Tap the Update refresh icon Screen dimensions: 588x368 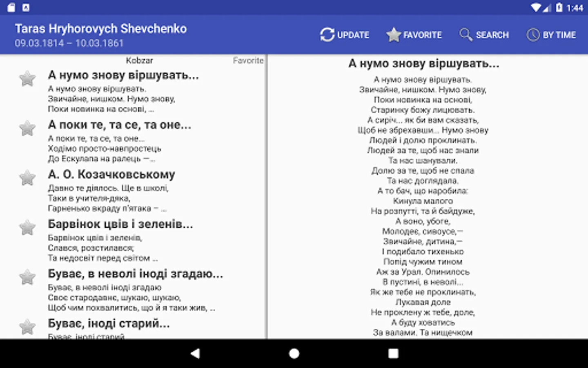pyautogui.click(x=327, y=35)
